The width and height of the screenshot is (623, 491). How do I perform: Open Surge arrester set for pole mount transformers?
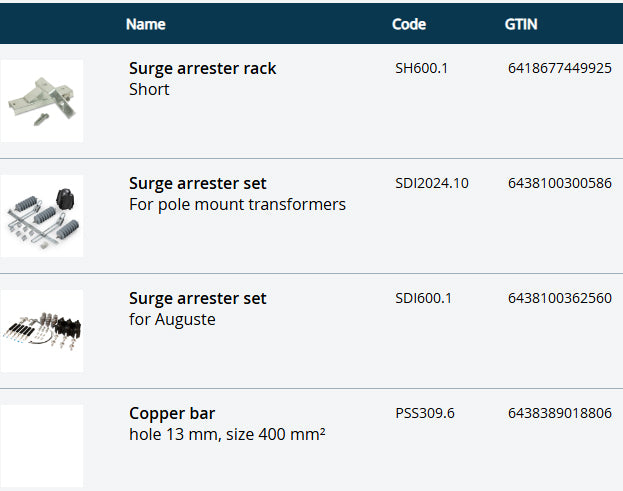coord(197,183)
